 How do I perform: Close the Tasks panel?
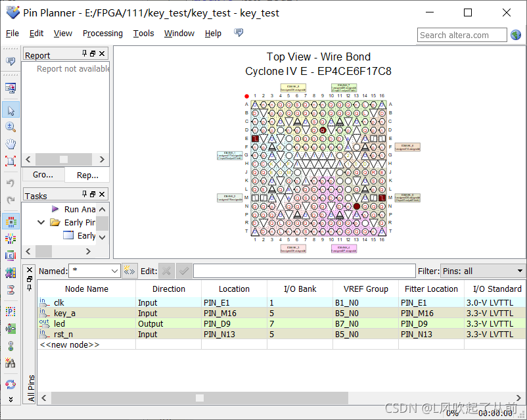coord(102,194)
